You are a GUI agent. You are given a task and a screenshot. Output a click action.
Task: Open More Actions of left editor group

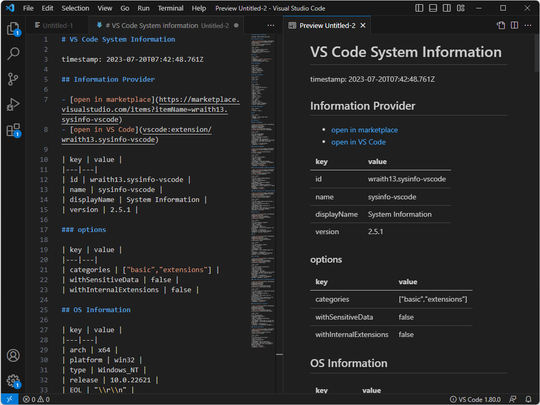pos(271,25)
